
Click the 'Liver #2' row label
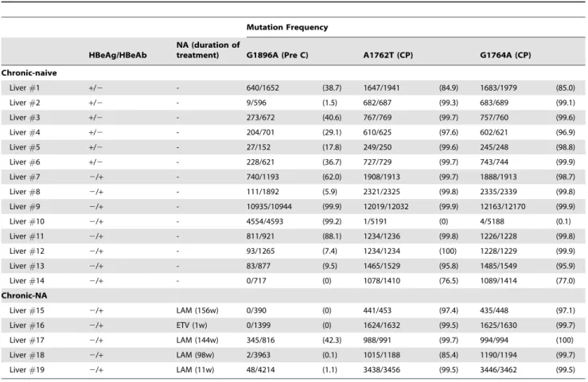(x=25, y=103)
